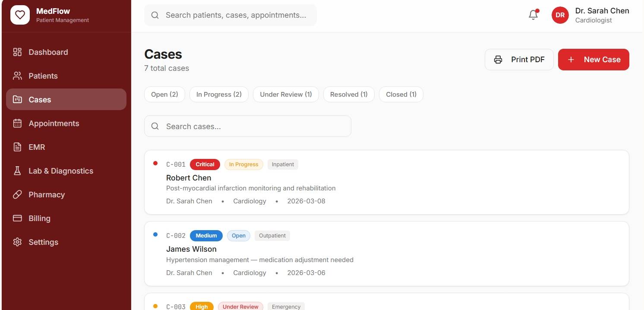Image resolution: width=644 pixels, height=310 pixels.
Task: Go to Patients section
Action: tap(66, 76)
